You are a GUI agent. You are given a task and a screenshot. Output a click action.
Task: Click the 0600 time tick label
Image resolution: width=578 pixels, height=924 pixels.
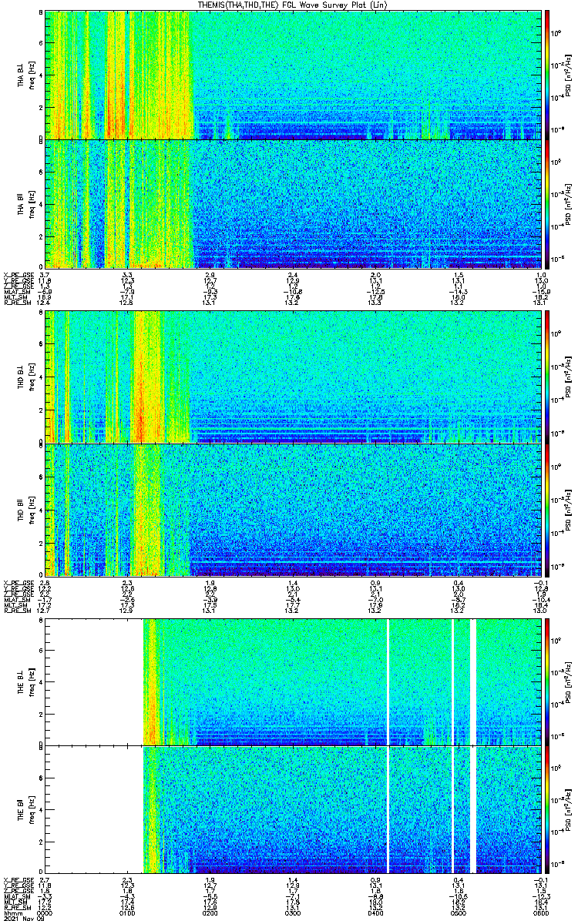(x=541, y=912)
